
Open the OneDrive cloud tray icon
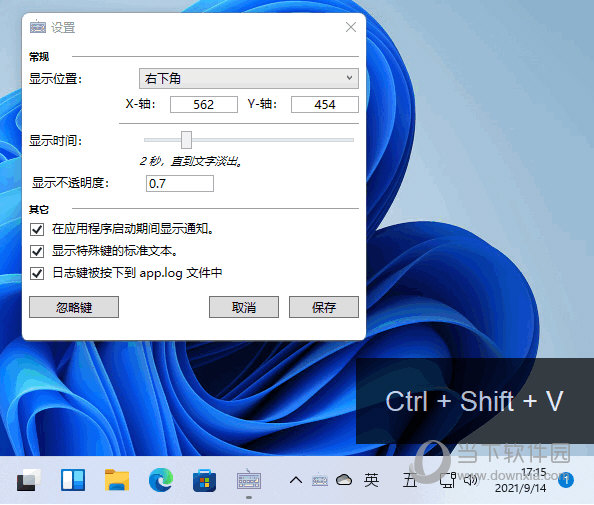pos(344,480)
